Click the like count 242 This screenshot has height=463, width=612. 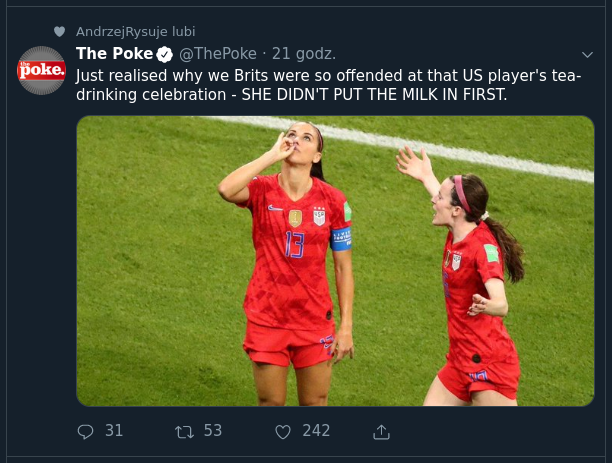316,431
